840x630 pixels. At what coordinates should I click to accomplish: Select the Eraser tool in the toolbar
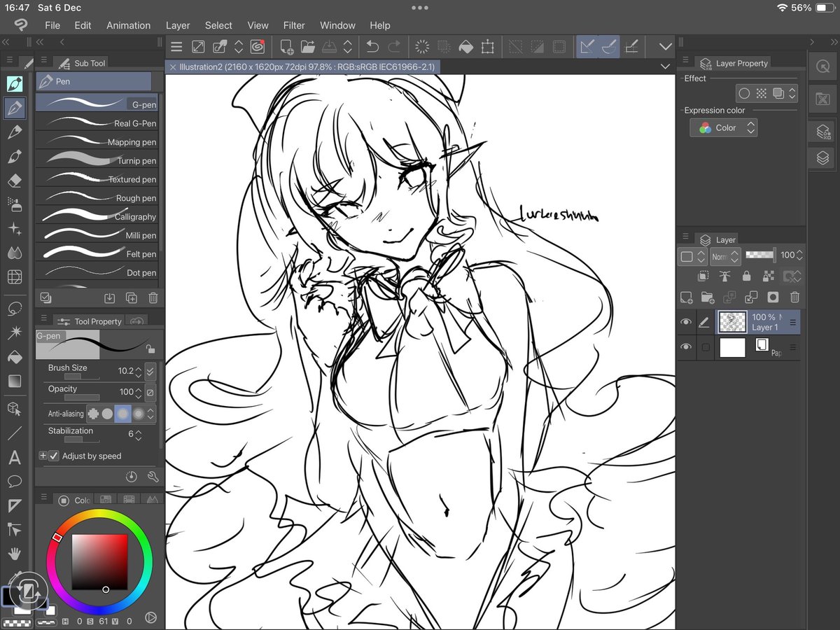[14, 181]
